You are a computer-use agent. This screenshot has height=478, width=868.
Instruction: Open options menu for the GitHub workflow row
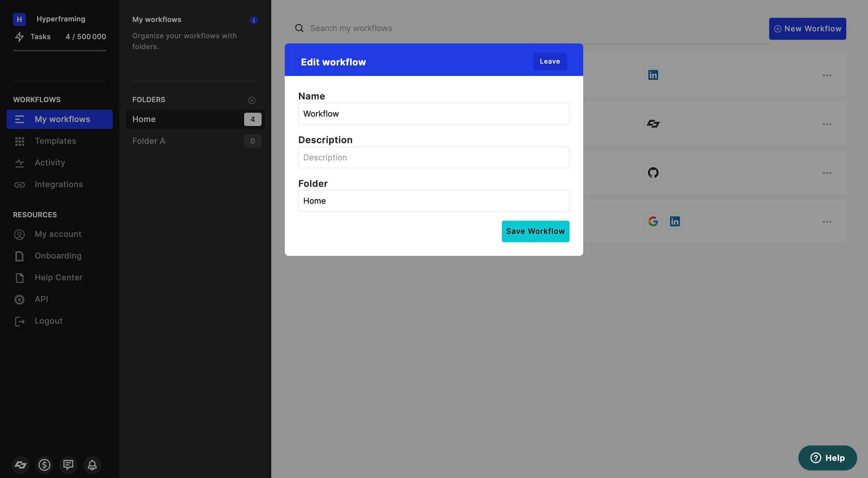pos(827,173)
